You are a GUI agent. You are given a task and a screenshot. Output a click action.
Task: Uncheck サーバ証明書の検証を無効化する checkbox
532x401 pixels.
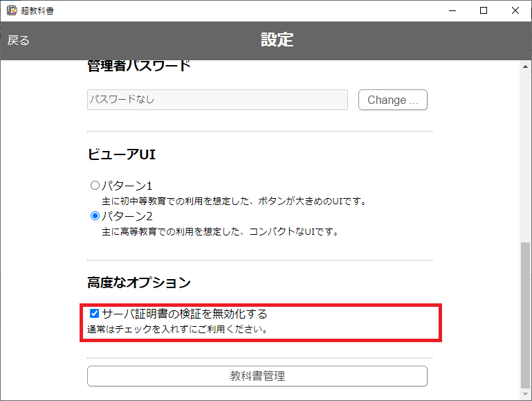click(94, 313)
